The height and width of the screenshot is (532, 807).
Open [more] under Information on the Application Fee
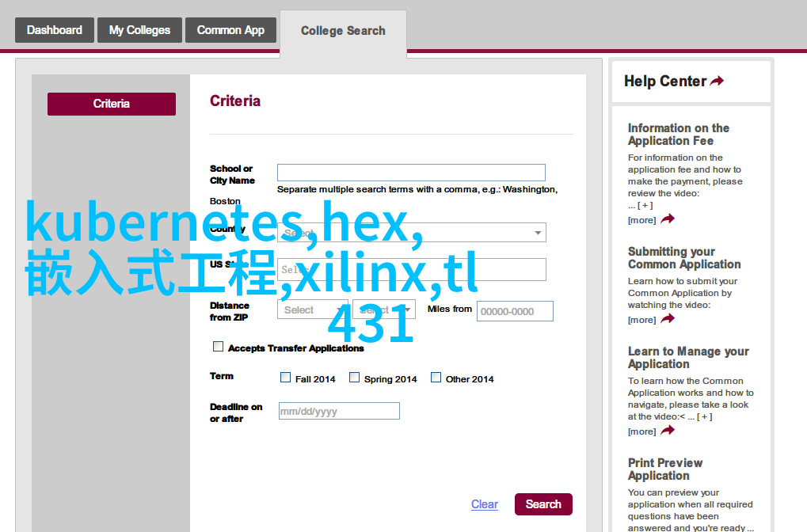point(641,220)
